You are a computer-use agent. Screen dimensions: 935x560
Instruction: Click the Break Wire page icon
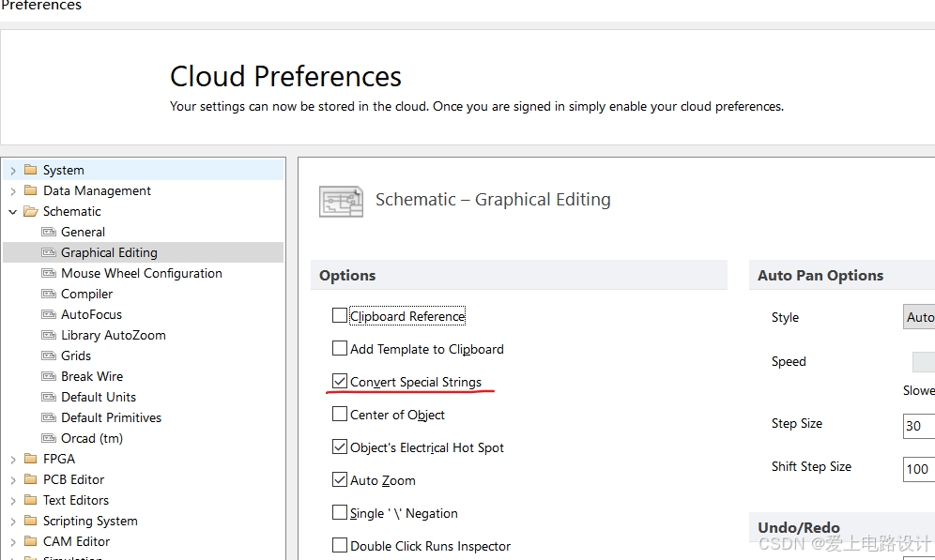[x=49, y=376]
